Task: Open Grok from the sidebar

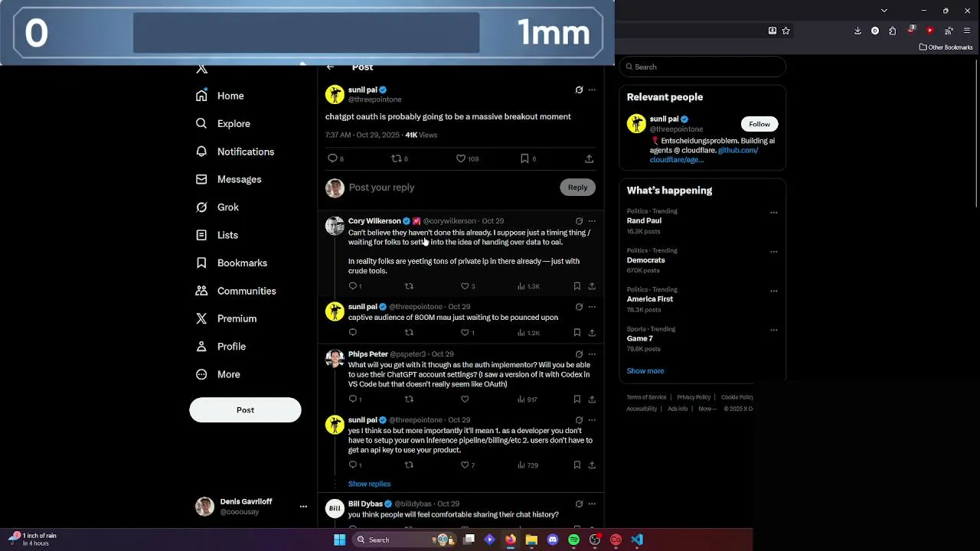Action: tap(217, 207)
